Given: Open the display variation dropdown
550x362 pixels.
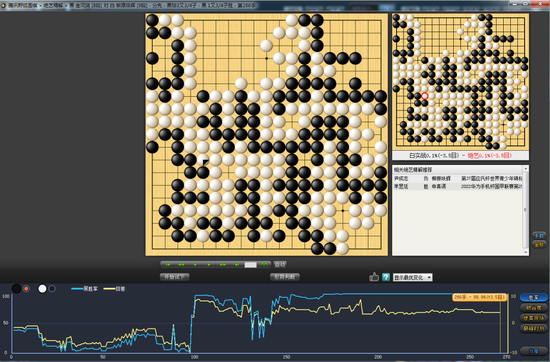Looking at the screenshot, I should [412, 277].
